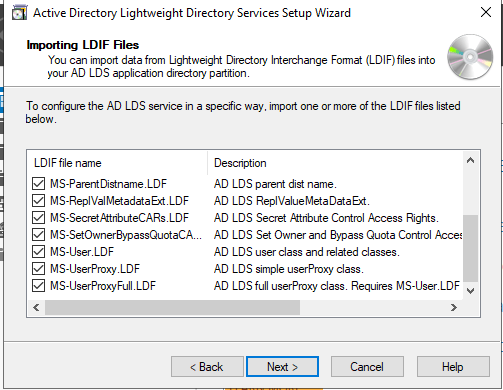Screen dimensions: 503x390
Task: Click 'AD LDS Set Owner and Bypass Quota' description
Action: click(338, 235)
